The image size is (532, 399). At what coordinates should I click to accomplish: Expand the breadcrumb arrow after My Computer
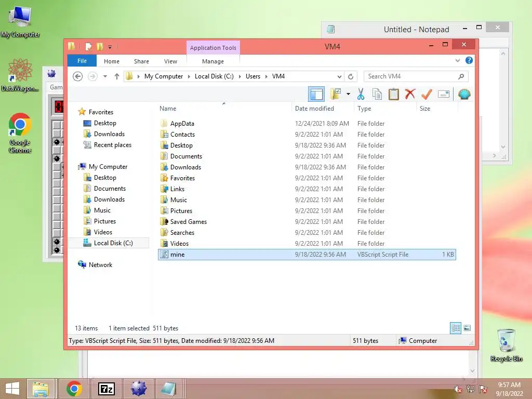[x=189, y=76]
